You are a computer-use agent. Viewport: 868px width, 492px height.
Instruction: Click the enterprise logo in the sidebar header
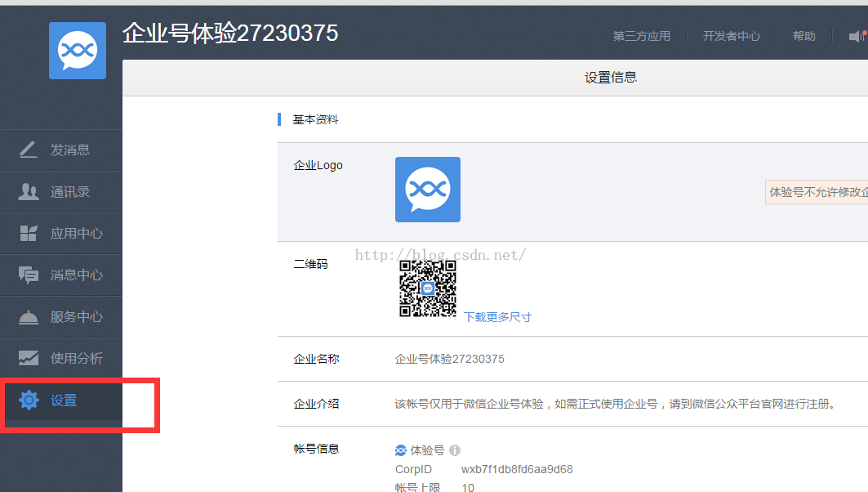(x=78, y=51)
